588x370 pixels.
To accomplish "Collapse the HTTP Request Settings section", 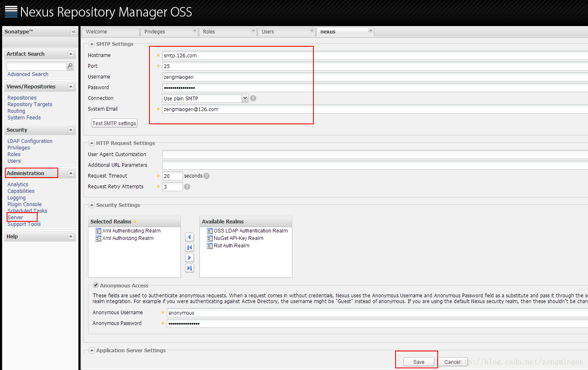I will click(x=92, y=143).
